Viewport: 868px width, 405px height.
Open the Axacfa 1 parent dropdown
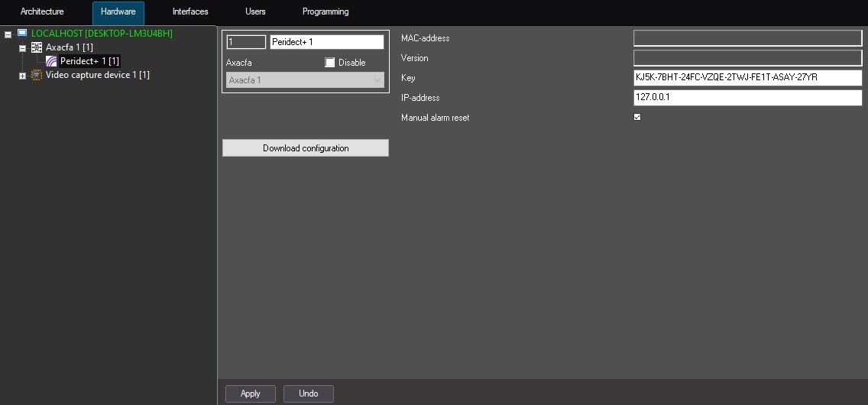point(305,79)
